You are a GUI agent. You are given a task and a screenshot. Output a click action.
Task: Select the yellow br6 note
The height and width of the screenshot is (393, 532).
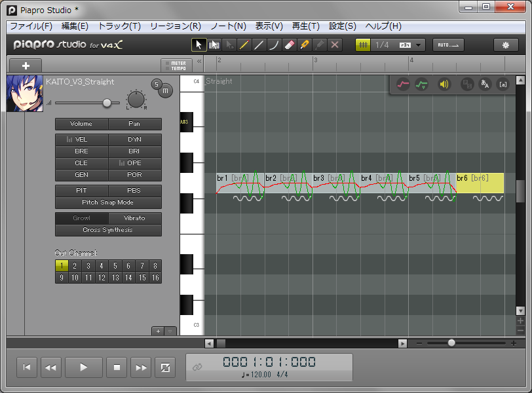tap(480, 183)
